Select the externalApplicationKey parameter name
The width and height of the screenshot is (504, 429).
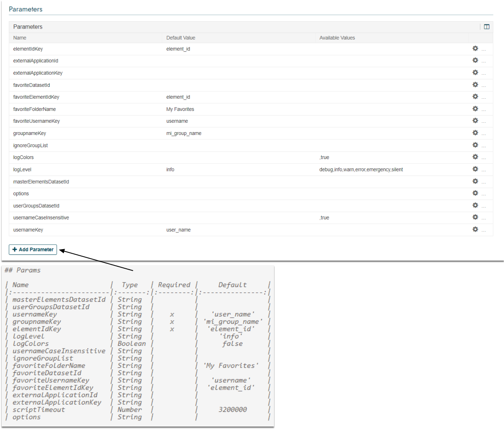pyautogui.click(x=38, y=73)
